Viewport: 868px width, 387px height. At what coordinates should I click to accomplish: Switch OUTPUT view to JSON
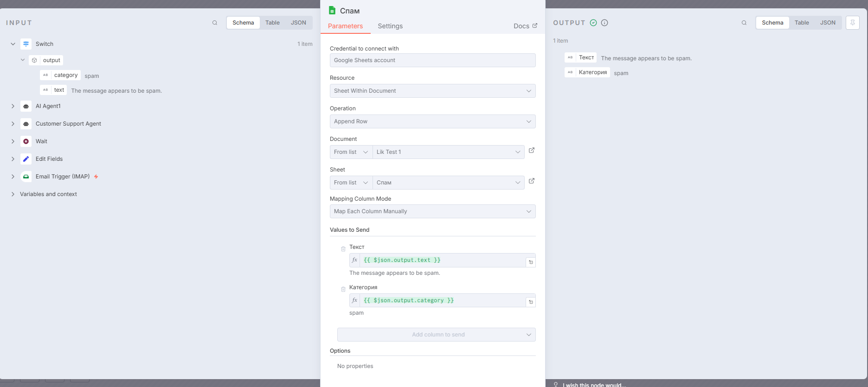coord(828,23)
